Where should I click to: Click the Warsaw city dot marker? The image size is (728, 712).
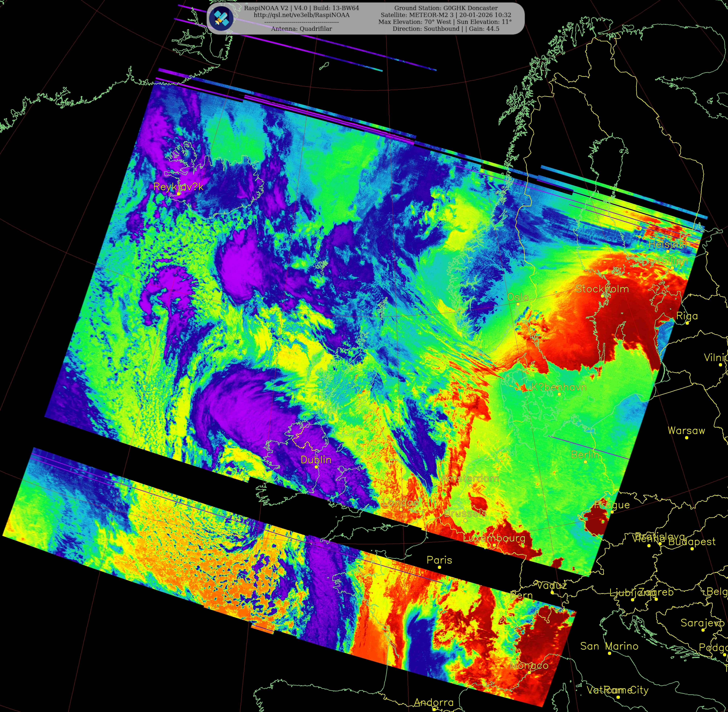pyautogui.click(x=686, y=437)
